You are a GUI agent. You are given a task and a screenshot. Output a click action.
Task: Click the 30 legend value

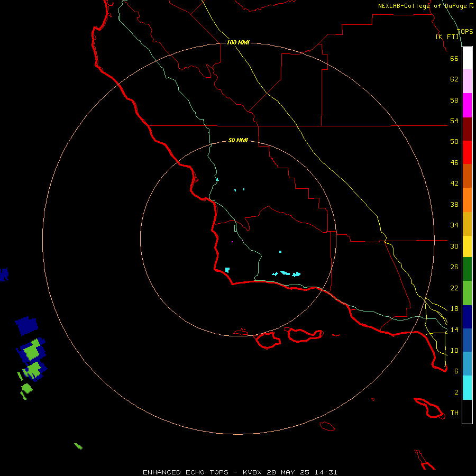(x=454, y=246)
